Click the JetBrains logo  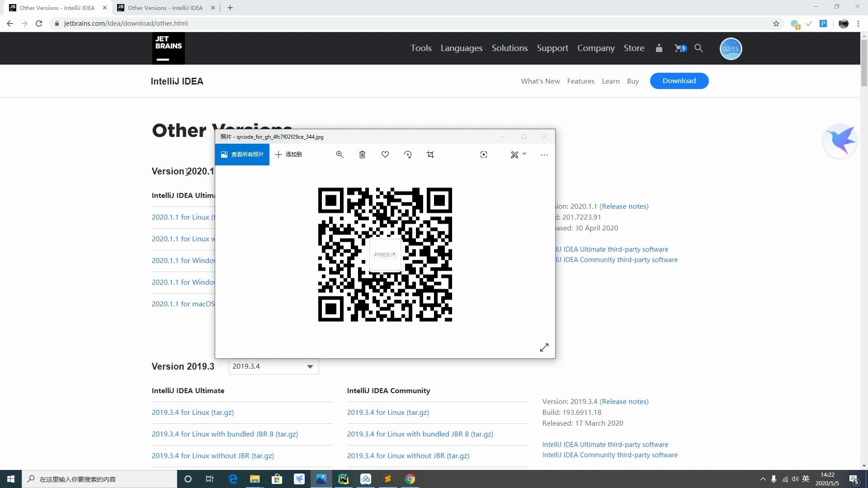pos(168,48)
